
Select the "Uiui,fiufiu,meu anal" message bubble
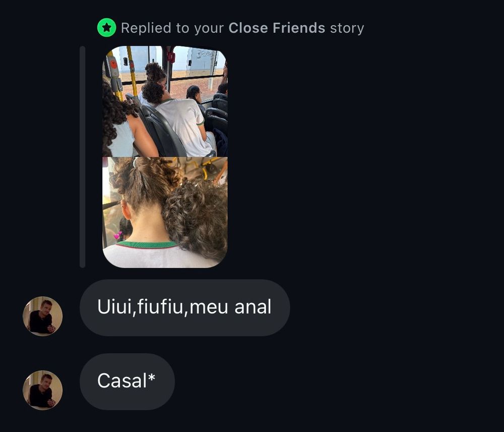[x=185, y=307]
